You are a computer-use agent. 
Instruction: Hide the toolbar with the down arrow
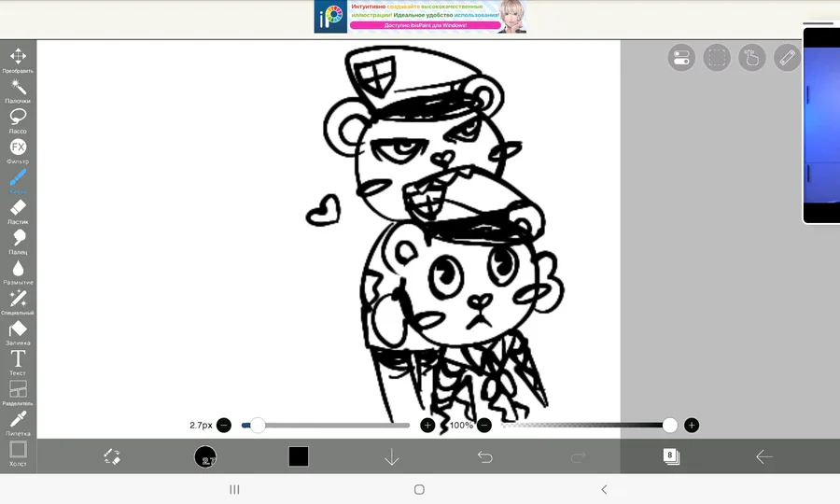[x=392, y=456]
